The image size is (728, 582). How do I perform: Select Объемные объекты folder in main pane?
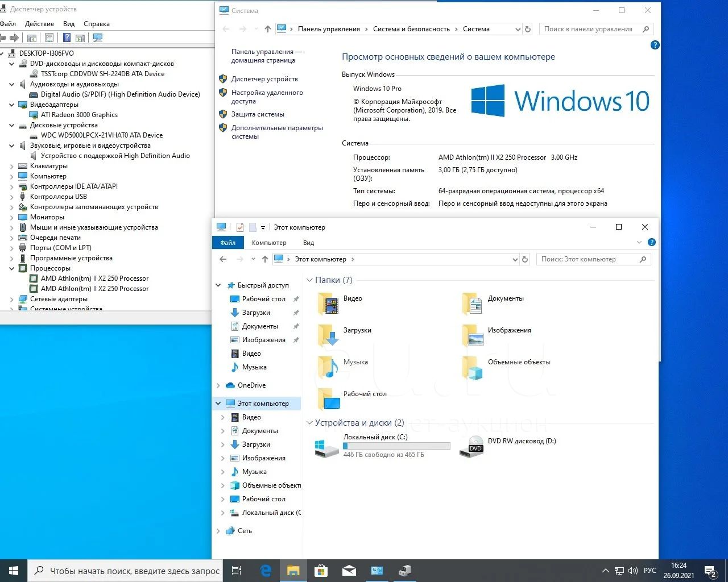pyautogui.click(x=506, y=367)
